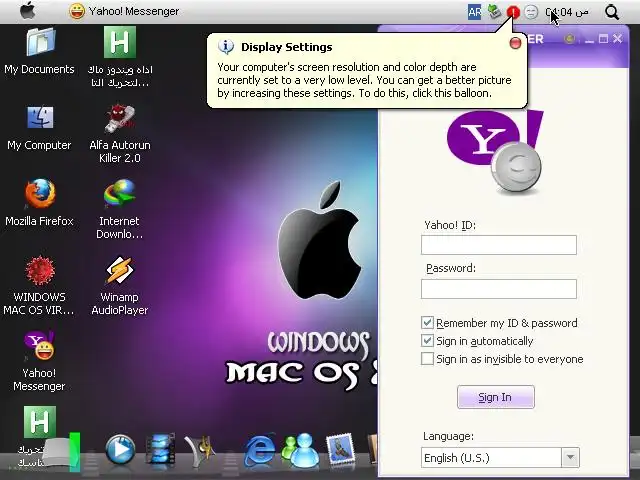
Task: Launch Winamp AudioPlayer shortcut
Action: pyautogui.click(x=120, y=286)
